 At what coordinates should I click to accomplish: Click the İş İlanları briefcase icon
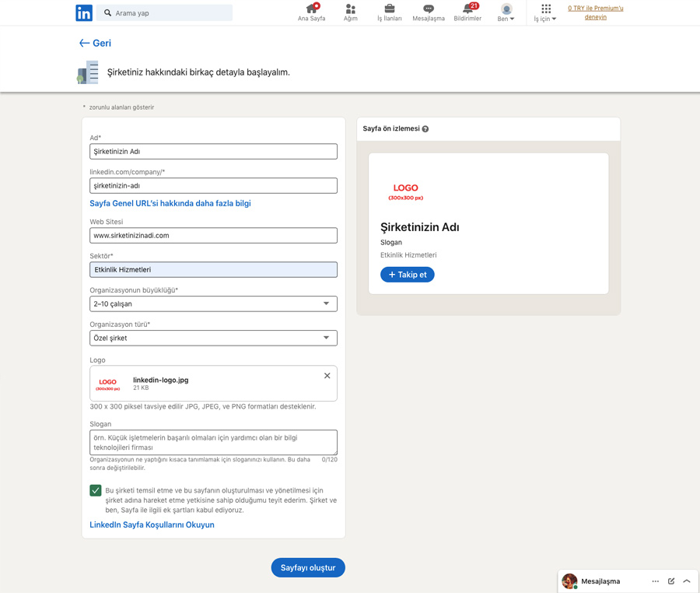pyautogui.click(x=389, y=12)
